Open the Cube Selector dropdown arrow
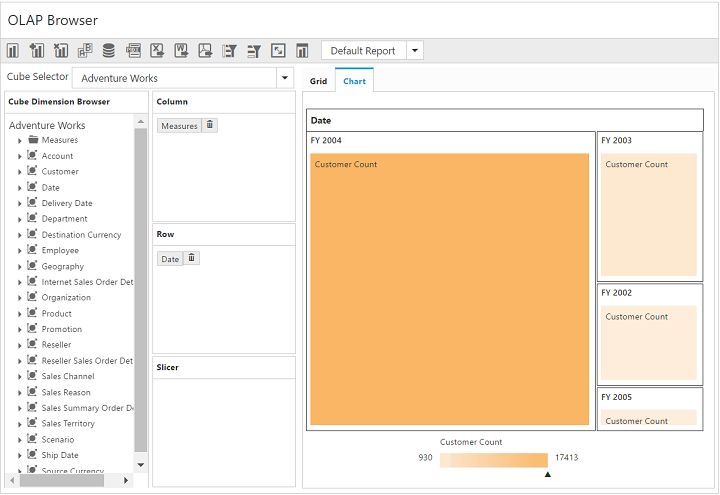 [x=285, y=78]
